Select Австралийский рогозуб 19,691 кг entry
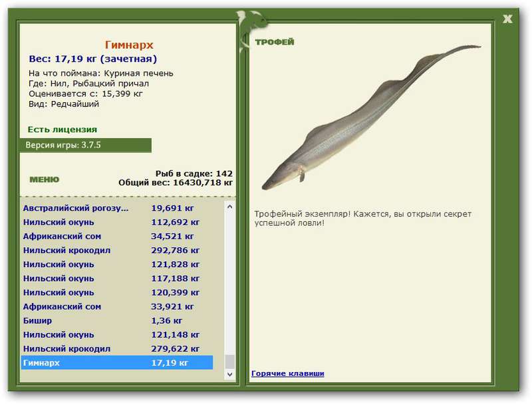Image resolution: width=532 pixels, height=404 pixels. coord(117,208)
